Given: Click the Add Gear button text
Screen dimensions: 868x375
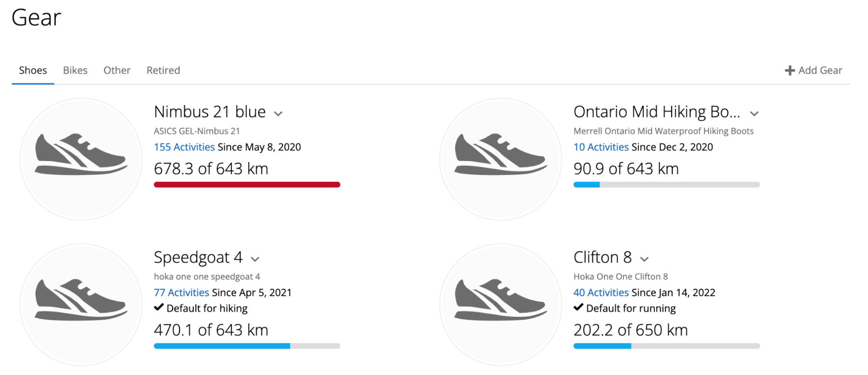Looking at the screenshot, I should [x=820, y=70].
